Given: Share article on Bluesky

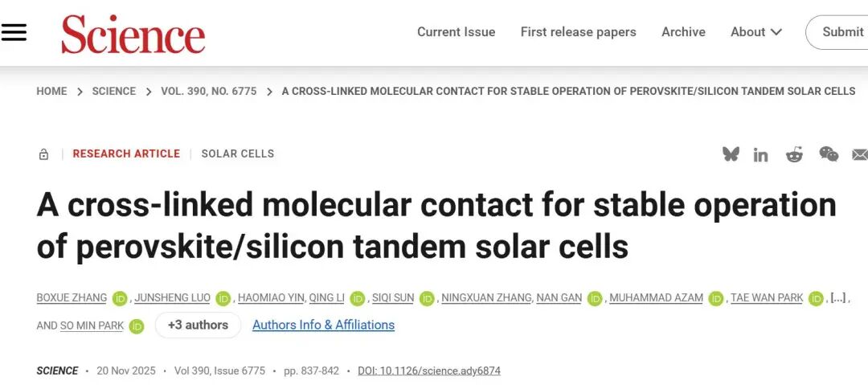Looking at the screenshot, I should [731, 154].
